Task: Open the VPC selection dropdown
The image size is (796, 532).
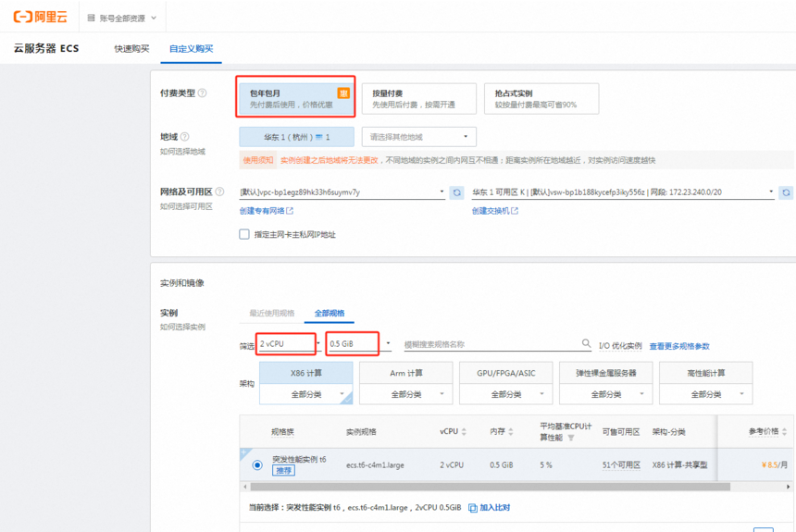Action: pos(342,192)
